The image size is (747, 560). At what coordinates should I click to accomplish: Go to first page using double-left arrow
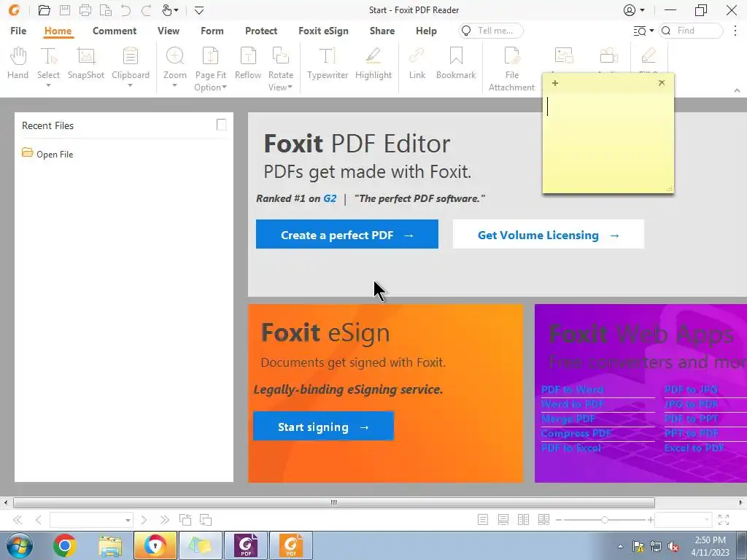(18, 520)
